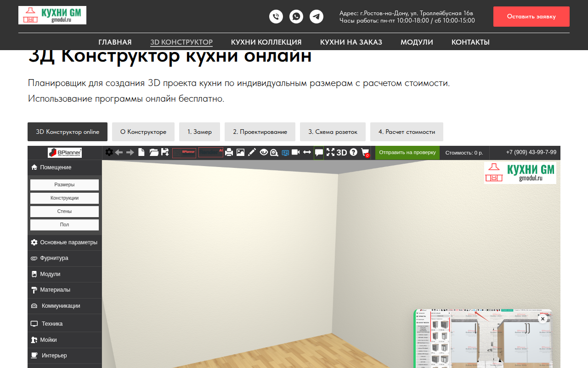Screen dimensions: 588x368
Task: Close the tutorial video thumbnail popup
Action: 543,318
